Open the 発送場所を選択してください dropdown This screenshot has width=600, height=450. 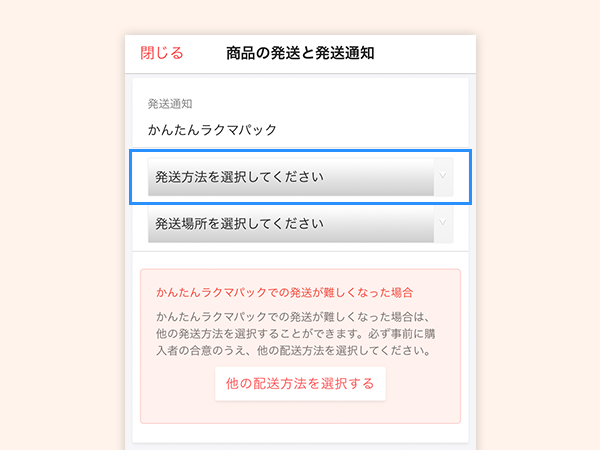300,224
